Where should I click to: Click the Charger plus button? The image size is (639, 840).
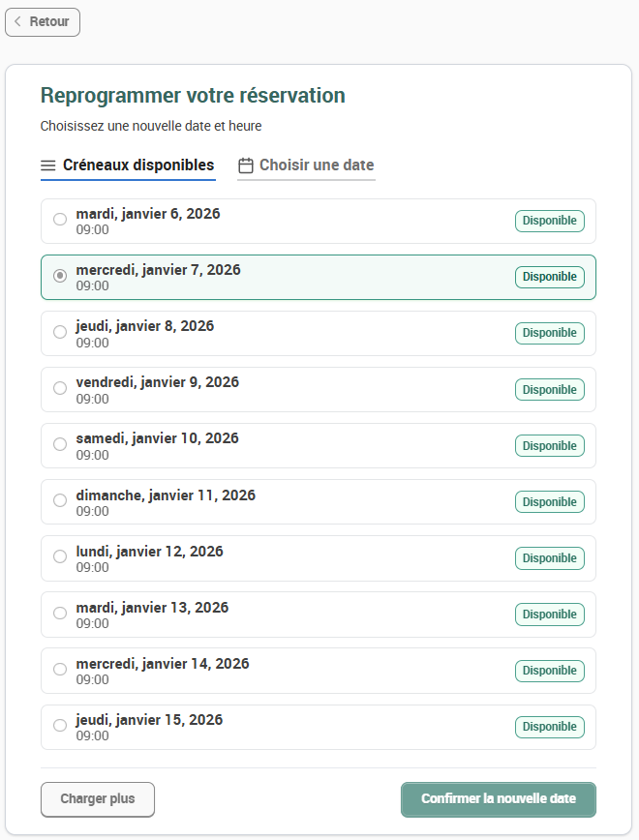click(x=98, y=799)
